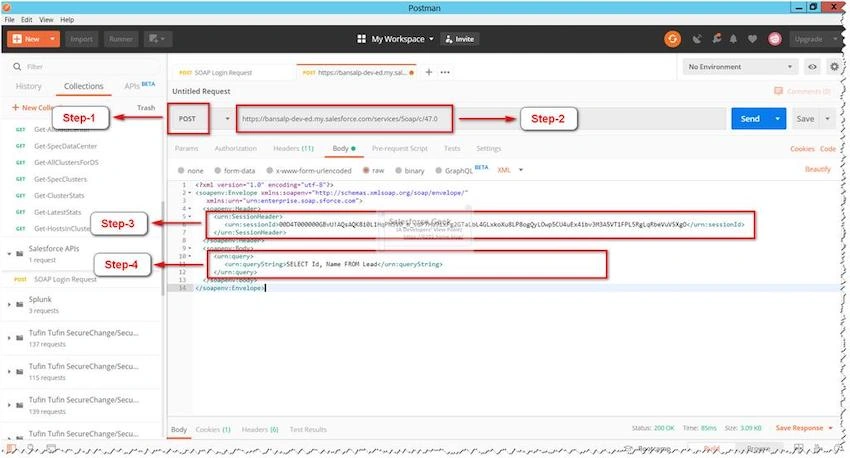The image size is (850, 458).
Task: Click the Salesforce APIs collection folder icon
Action: coord(20,253)
